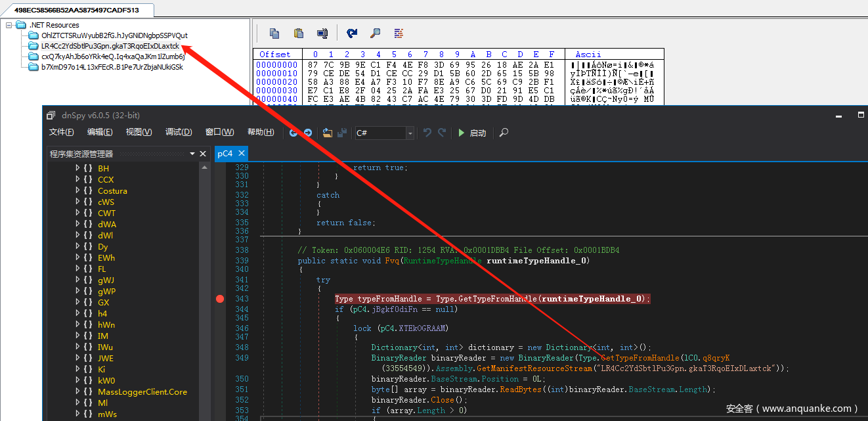Screen dimensions: 868x421
Task: Collapse the .NET Resources tree node
Action: pyautogui.click(x=9, y=25)
